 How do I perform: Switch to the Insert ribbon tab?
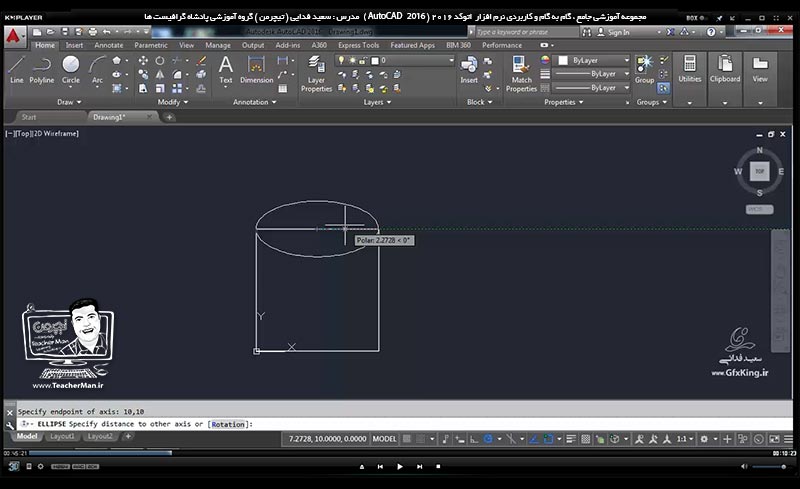[74, 45]
